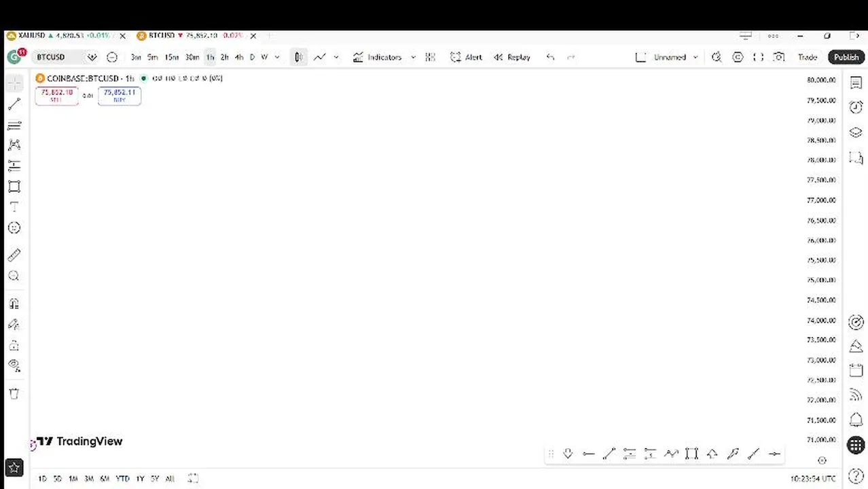868x489 pixels.
Task: Click the BUY price button
Action: click(x=120, y=96)
